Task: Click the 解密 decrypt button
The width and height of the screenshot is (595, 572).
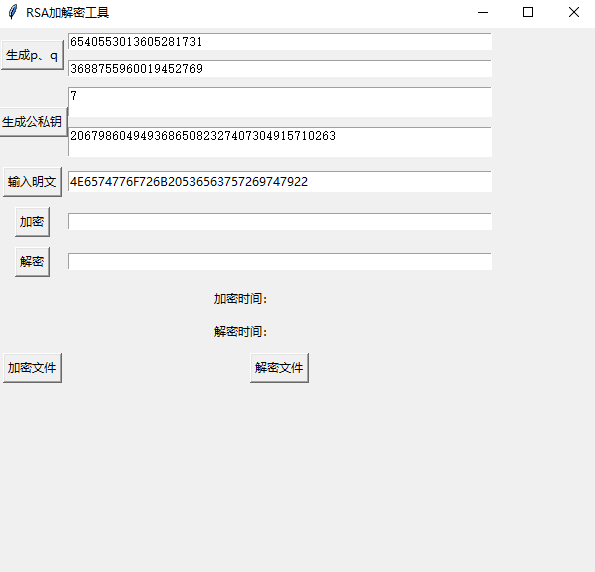Action: pyautogui.click(x=32, y=262)
